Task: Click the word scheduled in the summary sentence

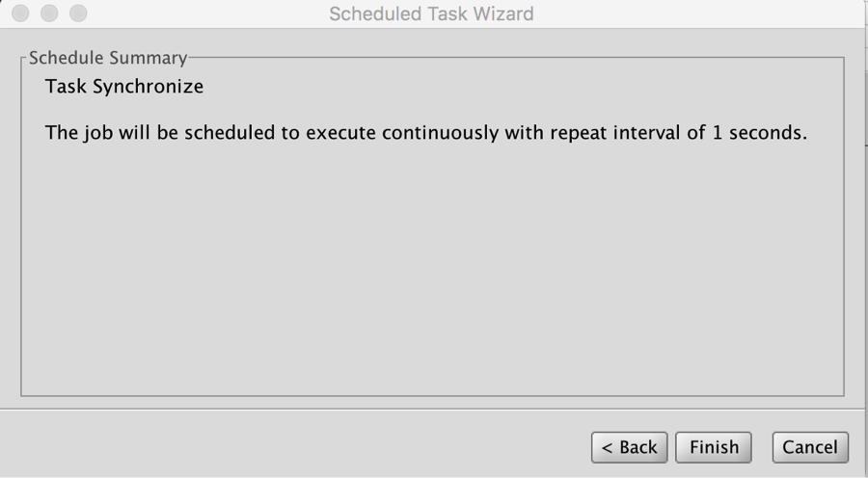Action: (230, 133)
